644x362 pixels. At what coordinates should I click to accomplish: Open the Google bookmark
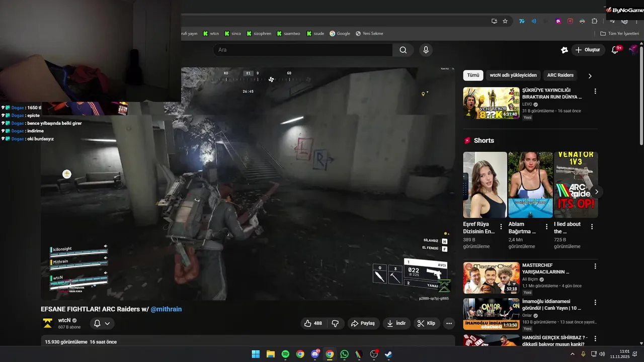click(340, 34)
